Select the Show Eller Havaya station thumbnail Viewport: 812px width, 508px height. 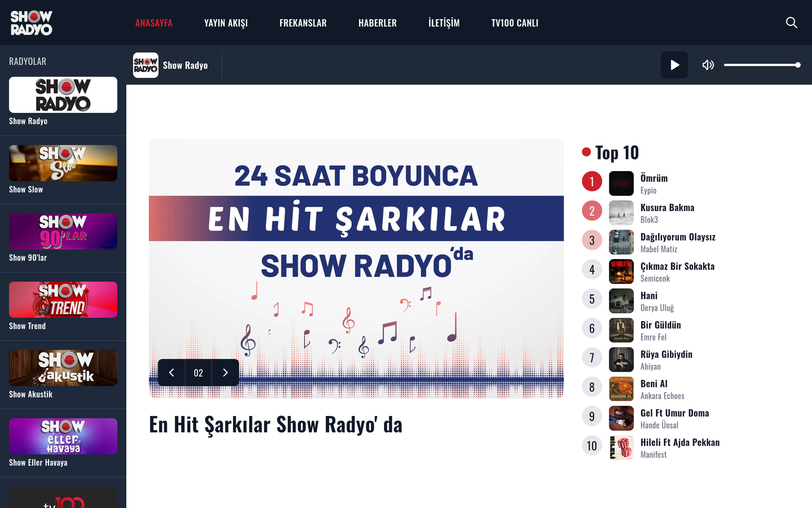(63, 436)
